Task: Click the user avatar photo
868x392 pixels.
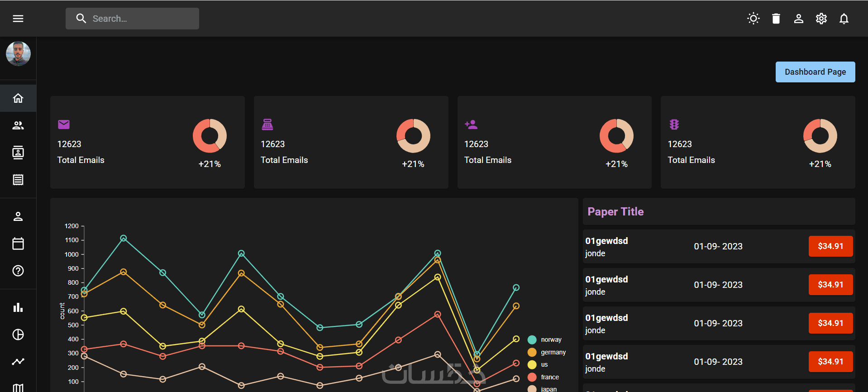Action: click(x=18, y=54)
